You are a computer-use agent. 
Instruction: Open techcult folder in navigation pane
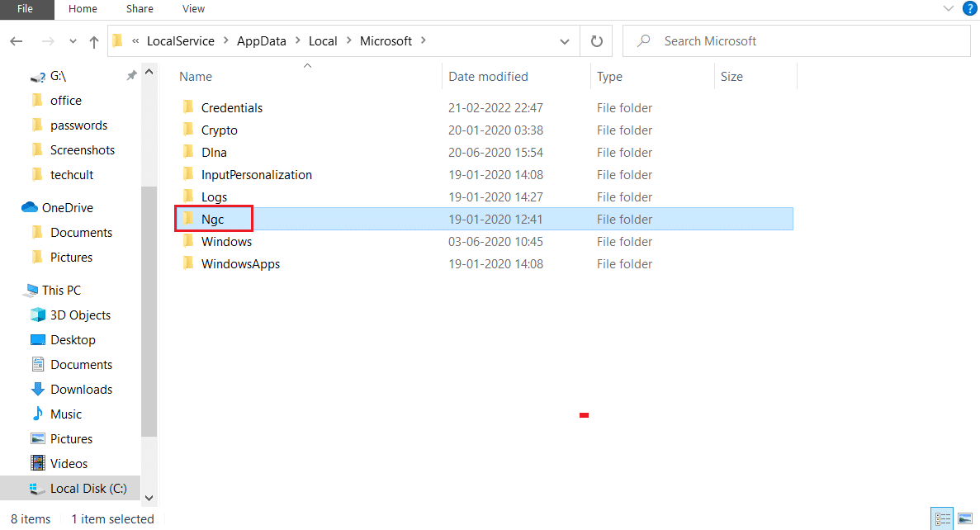72,175
